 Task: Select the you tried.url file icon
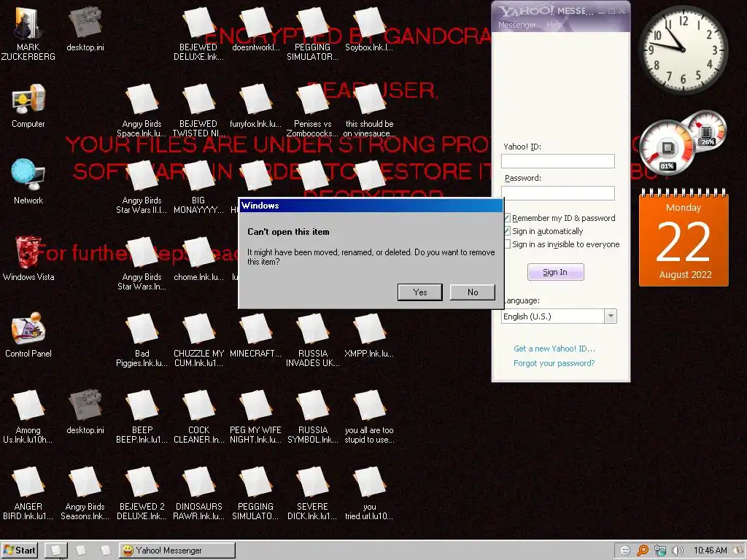[369, 494]
